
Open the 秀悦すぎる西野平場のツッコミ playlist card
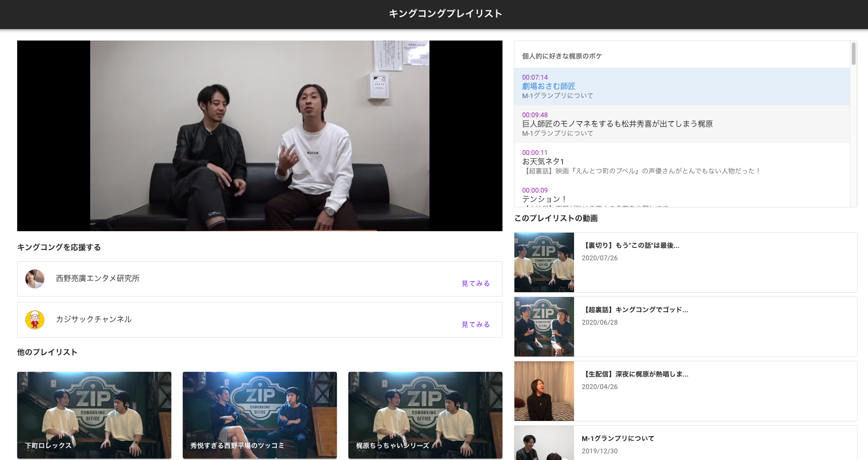coord(260,415)
